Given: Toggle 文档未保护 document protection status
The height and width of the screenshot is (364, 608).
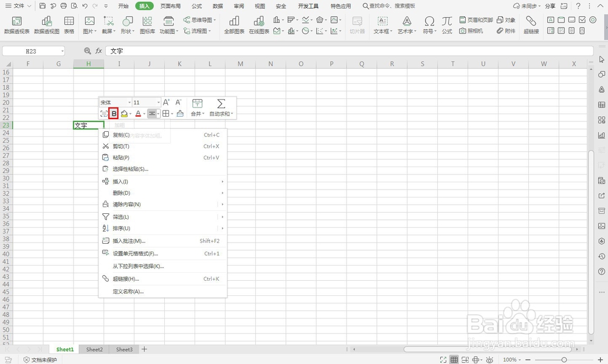Looking at the screenshot, I should pyautogui.click(x=40, y=360).
